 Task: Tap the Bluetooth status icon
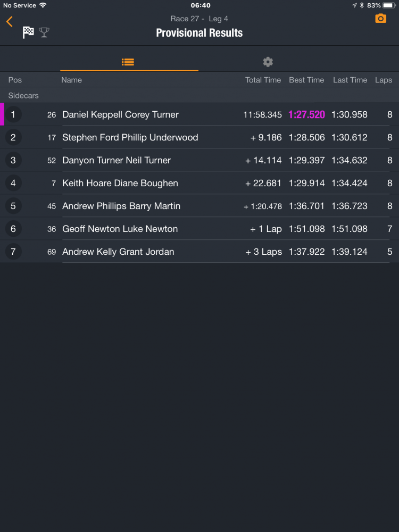[362, 5]
